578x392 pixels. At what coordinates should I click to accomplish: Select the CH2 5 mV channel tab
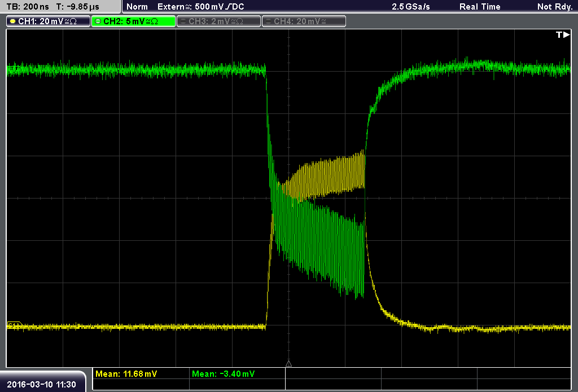coord(133,21)
